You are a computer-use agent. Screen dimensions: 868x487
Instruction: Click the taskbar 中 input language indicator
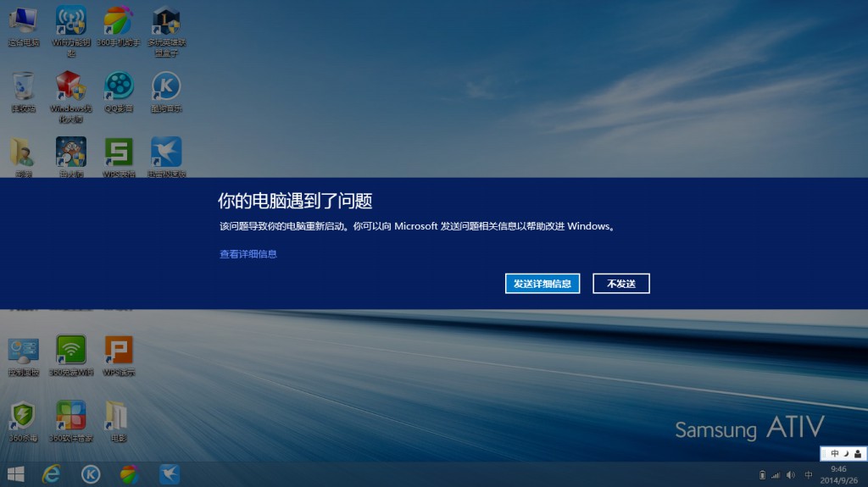coord(808,475)
